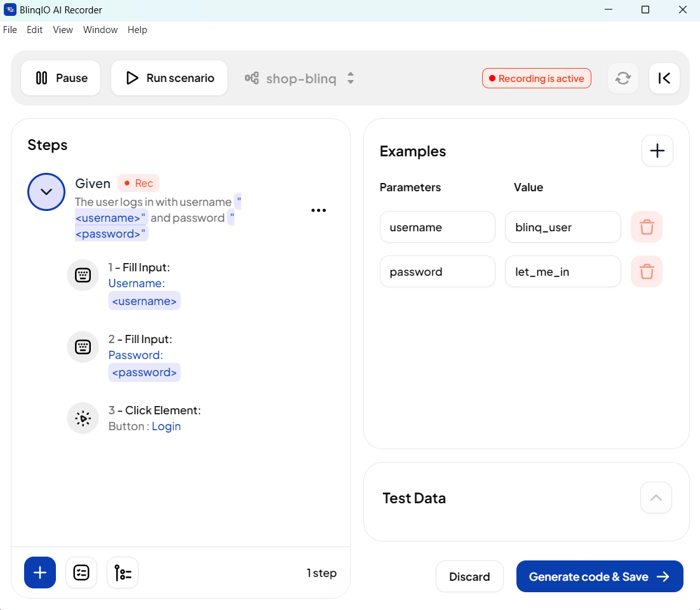Click the collapse panel arrow icon at top right

click(x=664, y=78)
